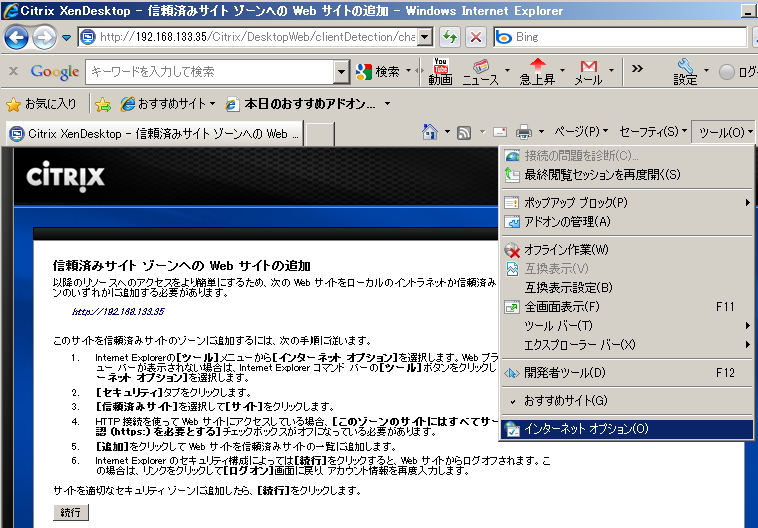The width and height of the screenshot is (758, 528).
Task: Click the browser Back arrow button
Action: coord(16,38)
